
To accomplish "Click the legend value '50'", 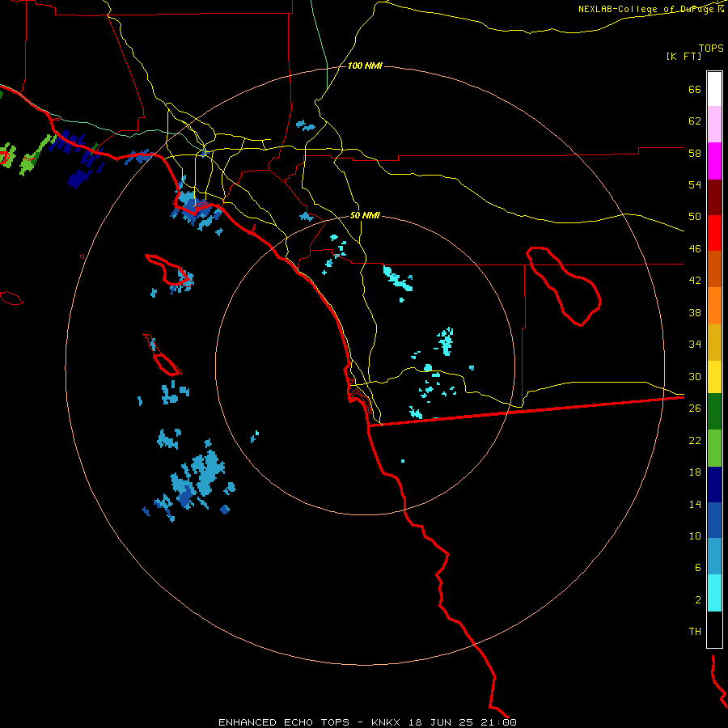I will click(x=695, y=218).
